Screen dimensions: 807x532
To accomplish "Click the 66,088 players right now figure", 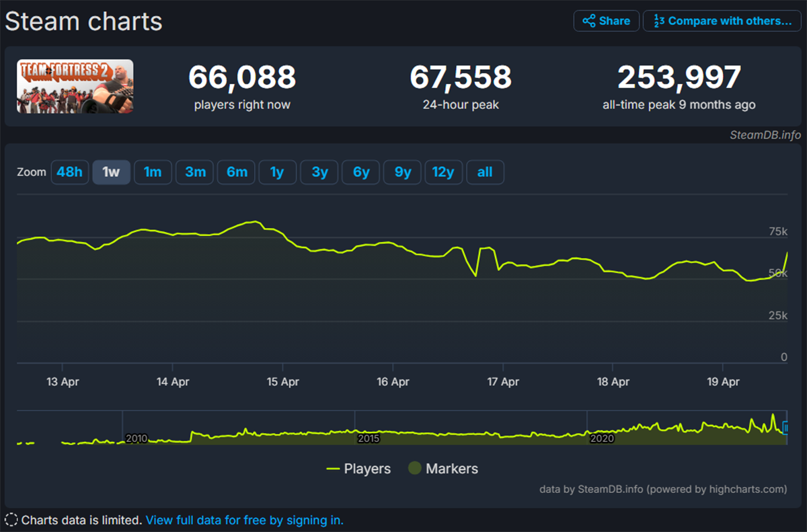I will [242, 77].
